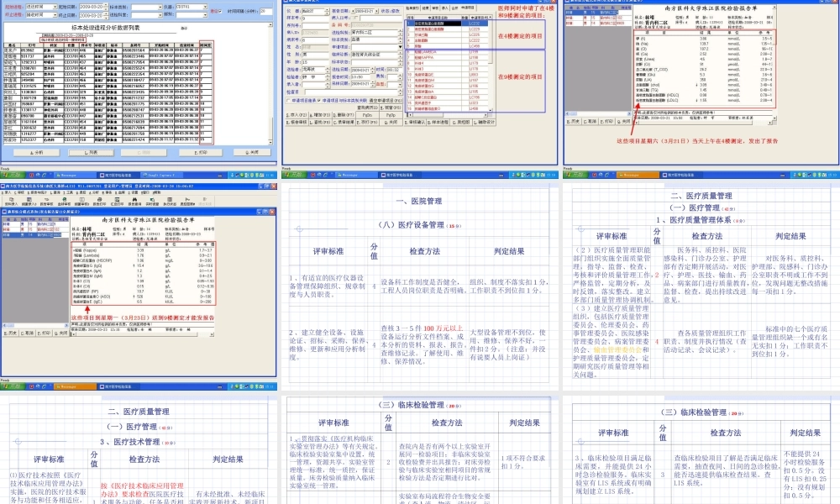Enable the 申请项目与标本类别关联 checkbox
This screenshot has height=504, width=840.
320,99
